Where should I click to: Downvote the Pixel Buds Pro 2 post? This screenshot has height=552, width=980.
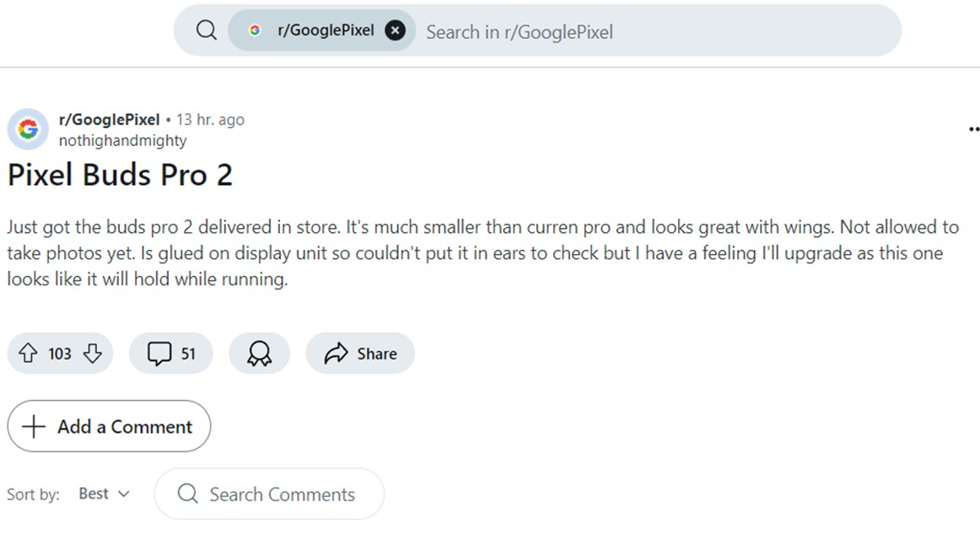pos(92,354)
